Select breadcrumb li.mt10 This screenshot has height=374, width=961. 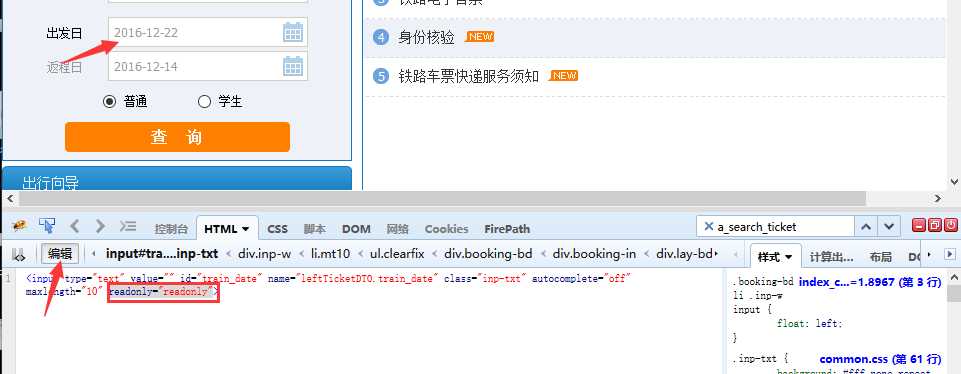click(331, 254)
